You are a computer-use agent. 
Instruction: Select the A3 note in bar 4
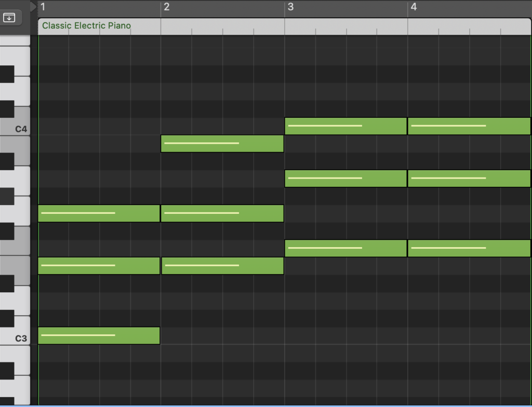tap(469, 179)
